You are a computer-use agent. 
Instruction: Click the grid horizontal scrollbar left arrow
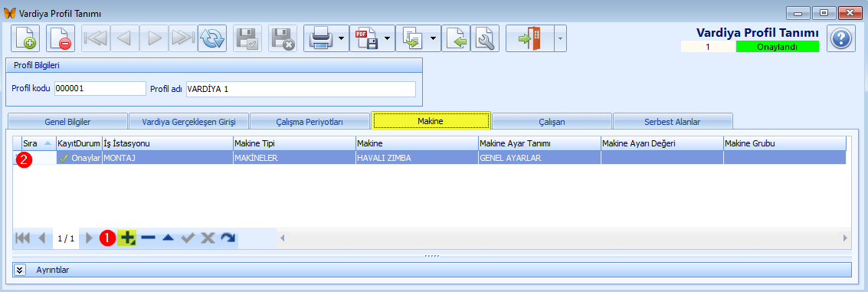click(282, 238)
